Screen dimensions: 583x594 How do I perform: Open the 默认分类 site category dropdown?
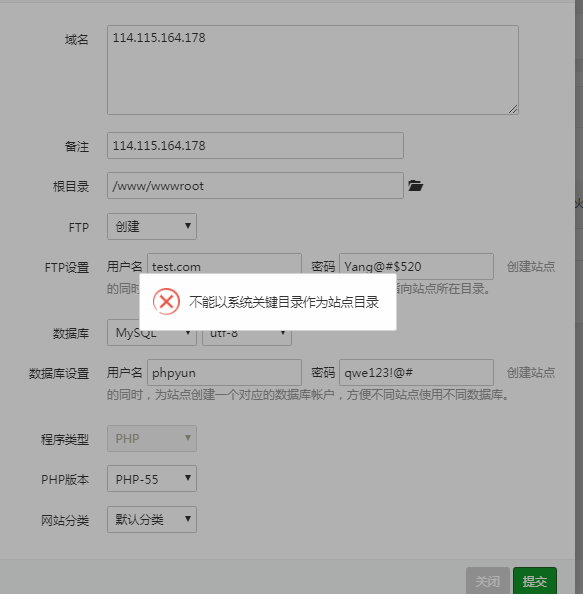pos(152,519)
